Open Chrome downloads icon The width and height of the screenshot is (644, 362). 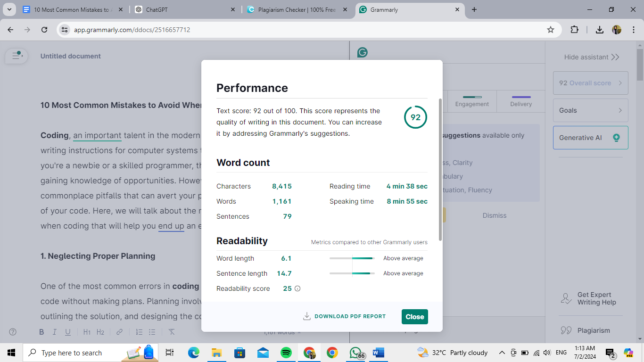coord(600,30)
